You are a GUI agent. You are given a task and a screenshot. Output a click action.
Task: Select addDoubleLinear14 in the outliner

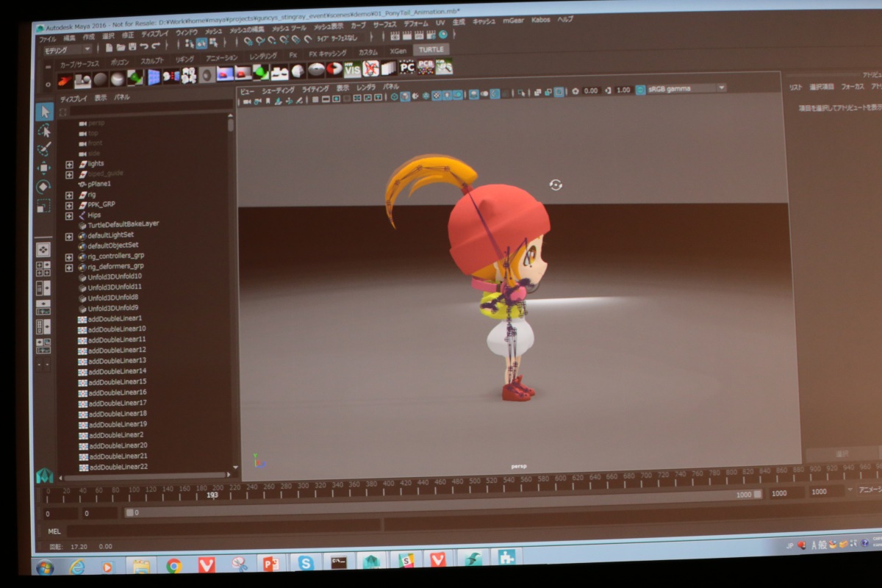pos(116,371)
